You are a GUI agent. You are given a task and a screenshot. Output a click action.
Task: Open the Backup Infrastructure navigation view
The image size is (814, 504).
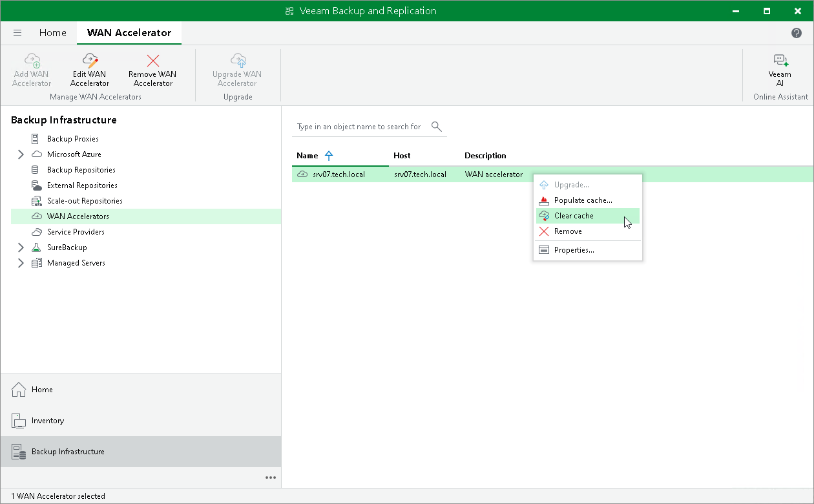coord(141,452)
